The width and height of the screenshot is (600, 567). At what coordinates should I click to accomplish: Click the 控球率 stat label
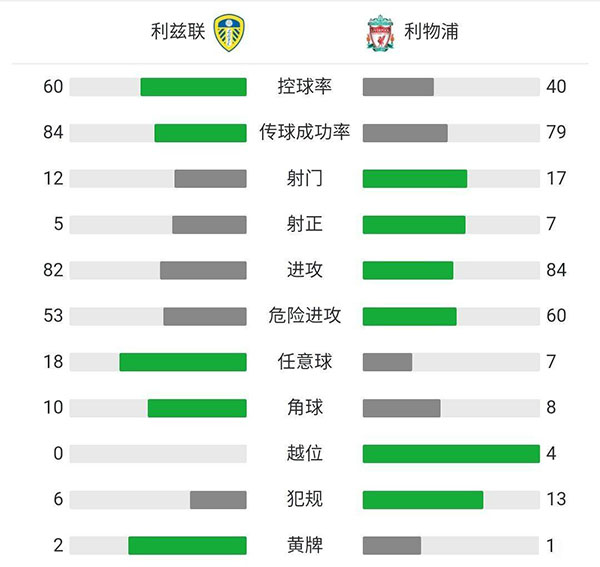coord(304,87)
